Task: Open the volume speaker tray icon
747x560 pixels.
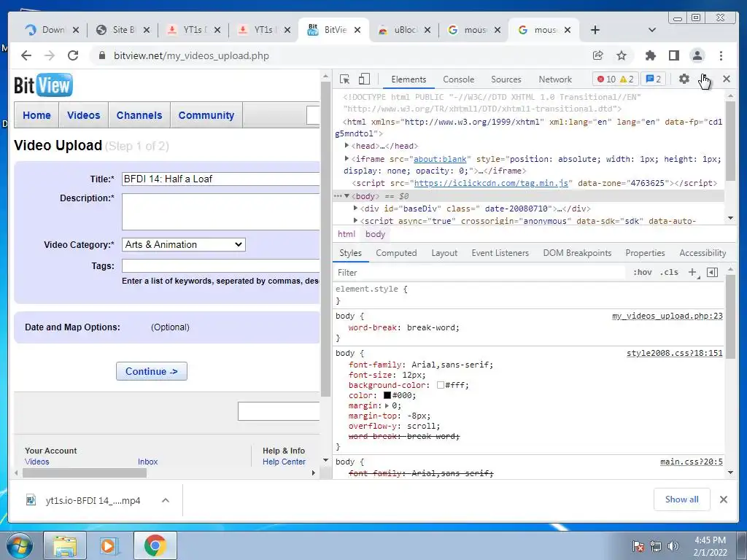Action: pyautogui.click(x=673, y=546)
